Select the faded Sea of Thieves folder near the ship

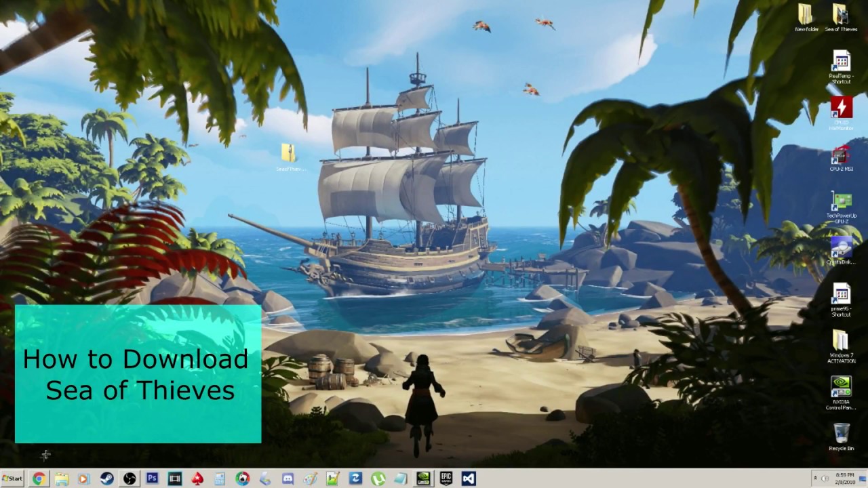coord(289,157)
